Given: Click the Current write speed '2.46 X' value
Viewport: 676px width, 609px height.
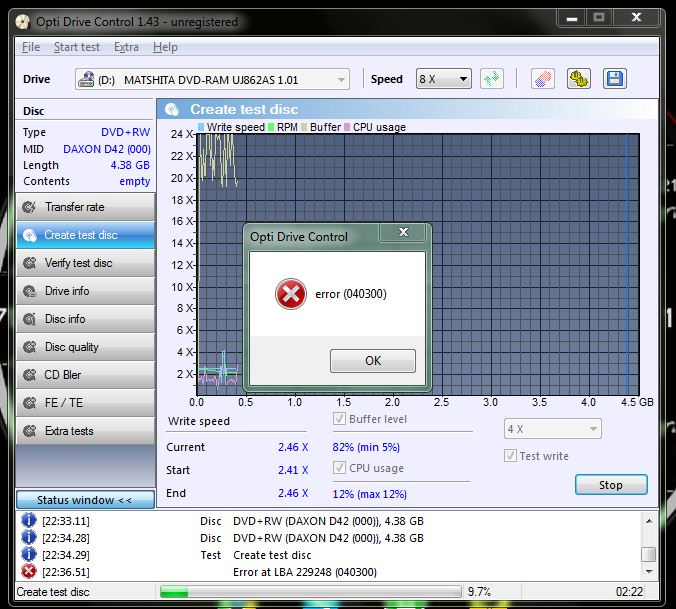Looking at the screenshot, I should (x=293, y=447).
